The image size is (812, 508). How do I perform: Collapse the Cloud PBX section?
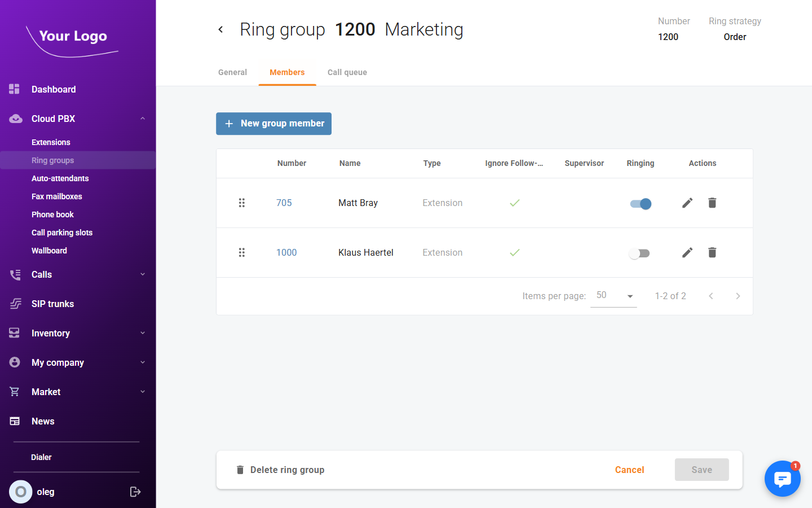(x=143, y=119)
